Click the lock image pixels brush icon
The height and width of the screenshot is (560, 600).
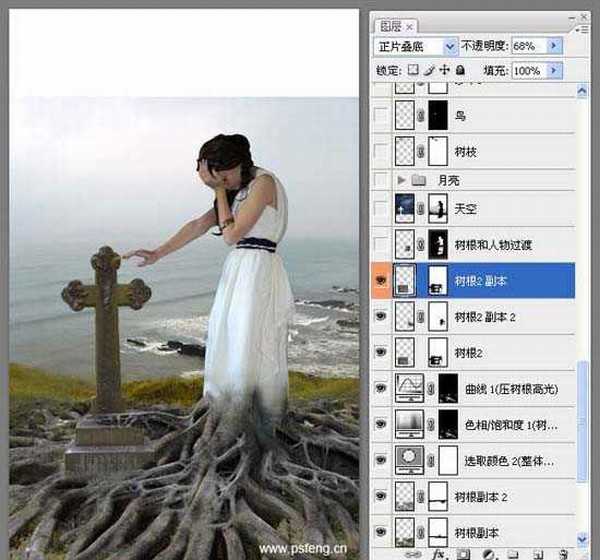point(428,71)
